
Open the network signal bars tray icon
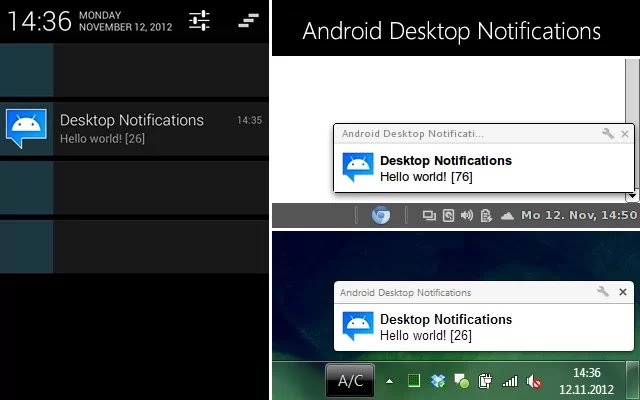pyautogui.click(x=510, y=381)
